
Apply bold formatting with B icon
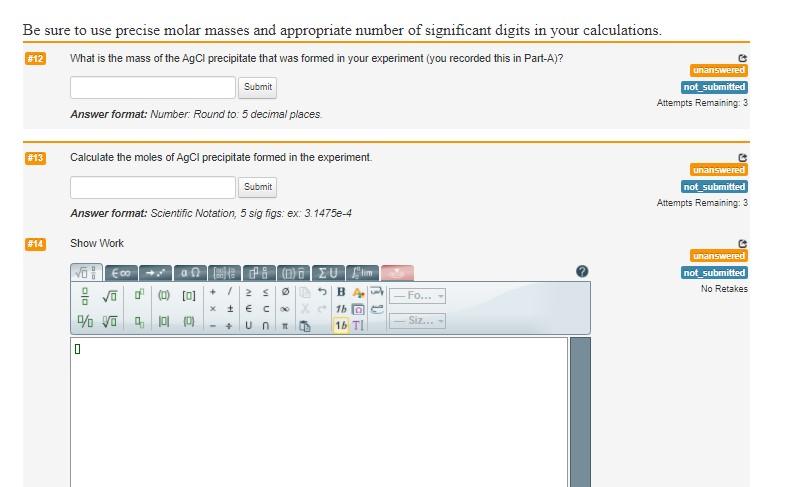[341, 292]
